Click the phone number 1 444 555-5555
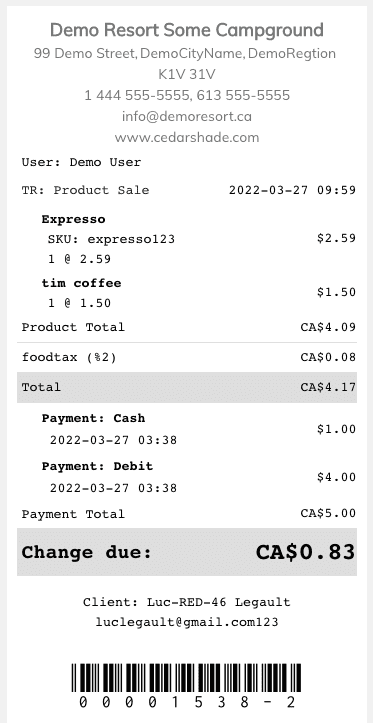Screen dimensions: 373x723 pyautogui.click(x=137, y=95)
